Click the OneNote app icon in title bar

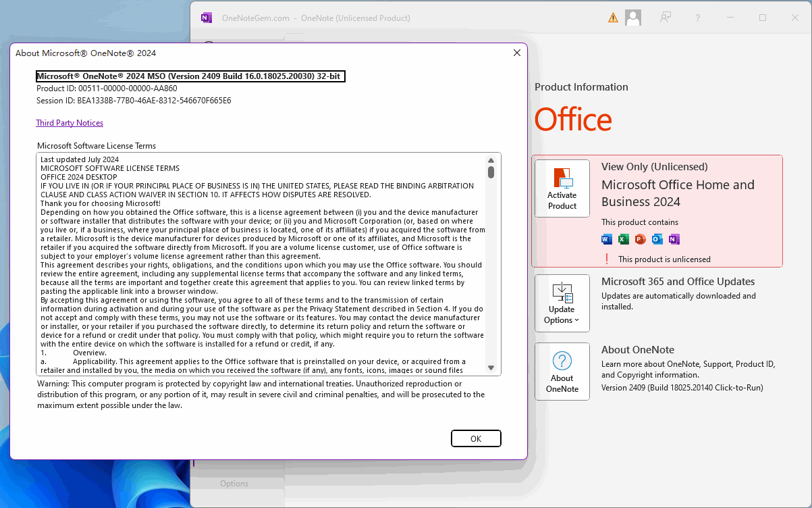click(x=207, y=18)
